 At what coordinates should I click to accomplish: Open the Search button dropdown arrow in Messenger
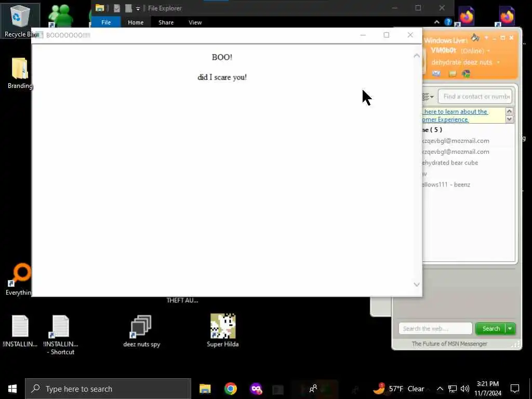[510, 328]
